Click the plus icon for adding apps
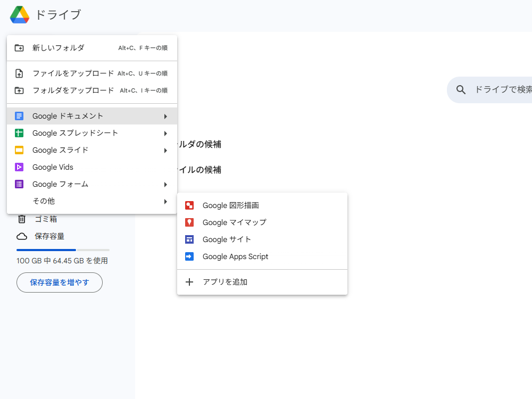 [189, 282]
